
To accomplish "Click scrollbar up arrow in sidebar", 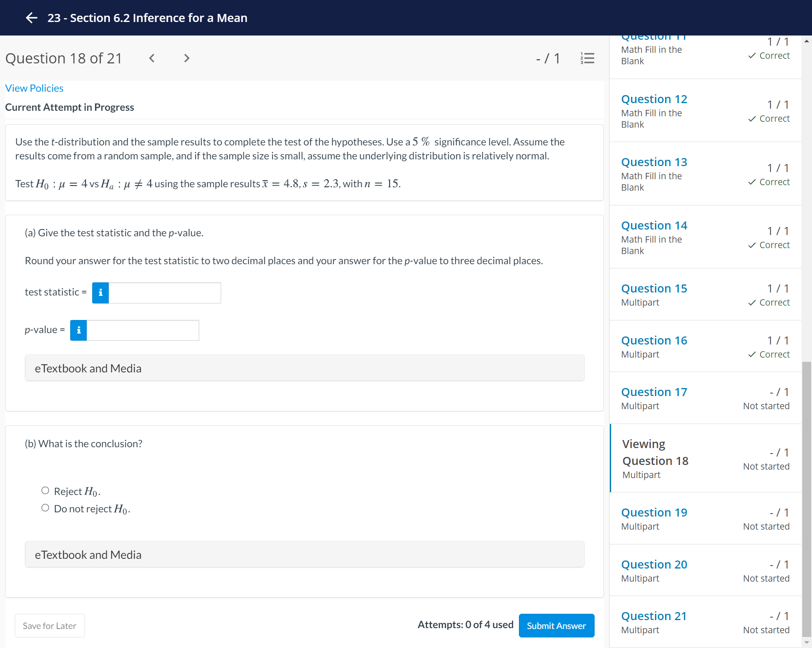I will (807, 41).
